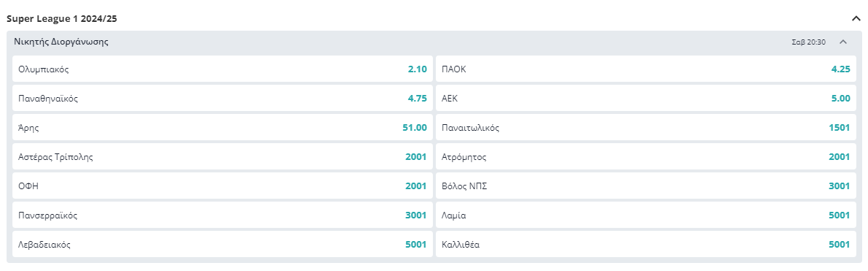The height and width of the screenshot is (271, 868).
Task: Add Αστέρας Τρίπολης 2001 to betslip
Action: (223, 156)
